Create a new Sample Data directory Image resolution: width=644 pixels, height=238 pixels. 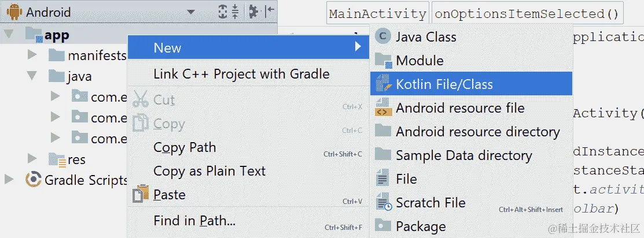pyautogui.click(x=471, y=155)
